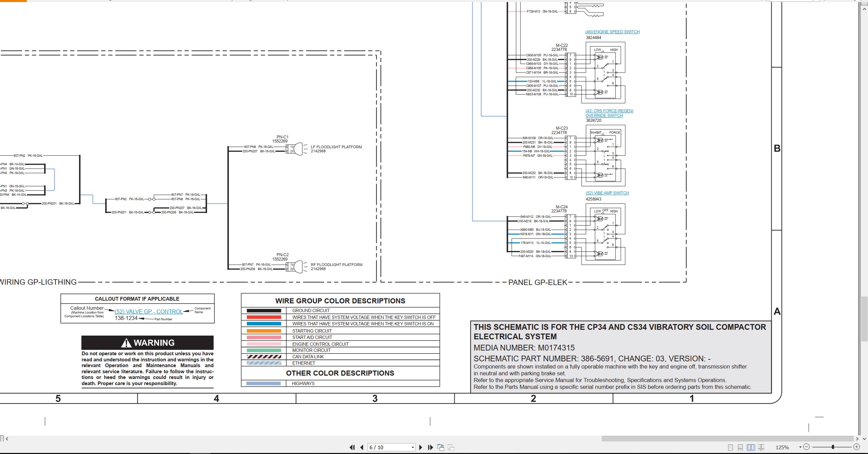Click the green MONITOR CIRCUIT swatch

point(264,350)
